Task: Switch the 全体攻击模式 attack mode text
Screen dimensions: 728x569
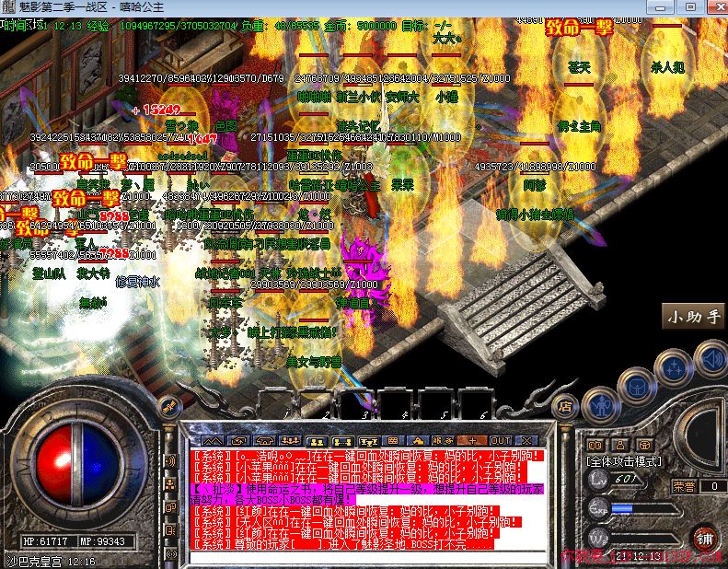Action: pos(624,461)
